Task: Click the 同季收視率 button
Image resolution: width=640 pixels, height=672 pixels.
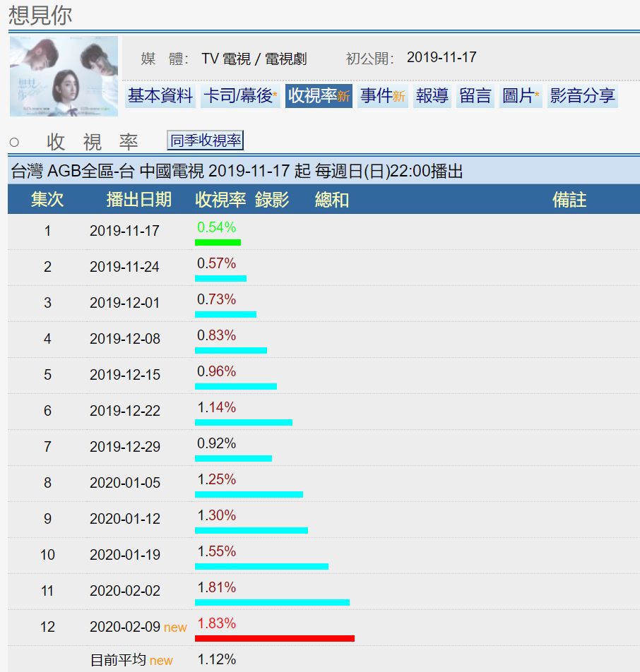Action: click(206, 140)
